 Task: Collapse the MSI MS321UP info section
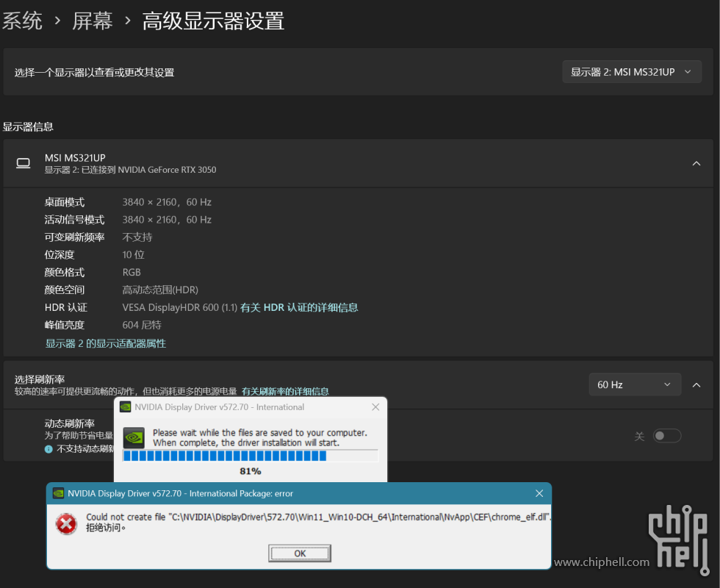[x=696, y=163]
